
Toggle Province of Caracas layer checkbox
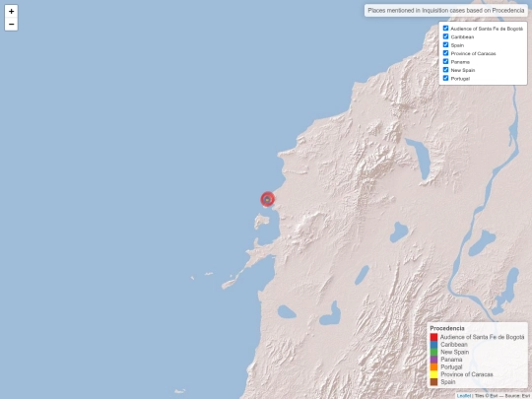[446, 53]
